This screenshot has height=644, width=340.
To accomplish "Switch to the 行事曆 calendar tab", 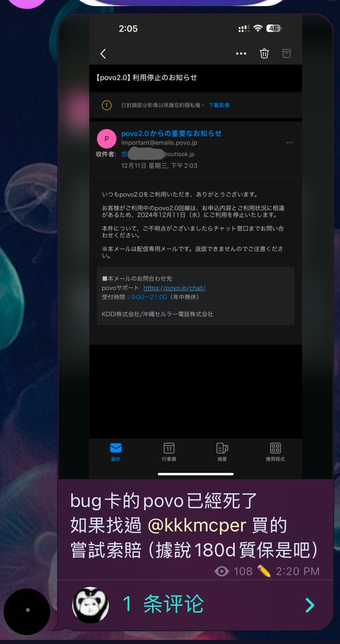I will click(x=169, y=452).
